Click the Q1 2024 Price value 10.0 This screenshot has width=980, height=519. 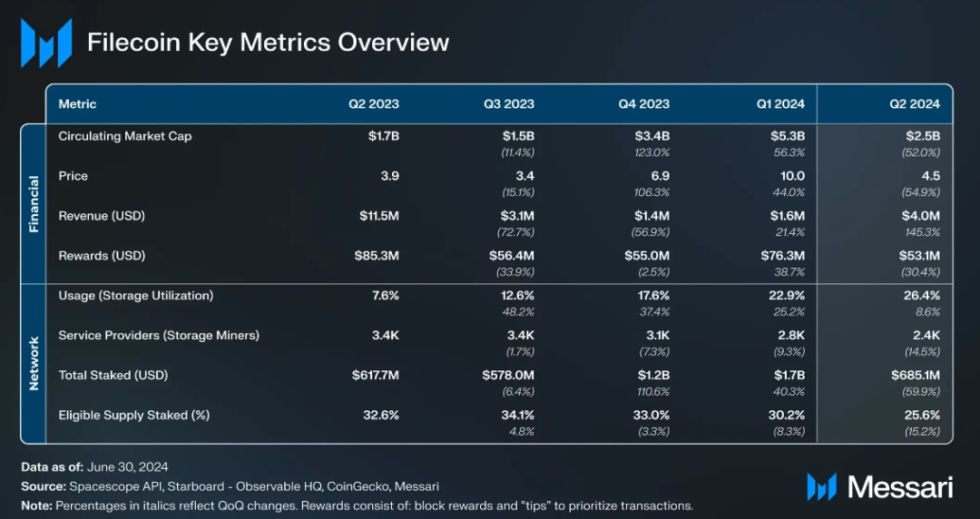click(x=792, y=176)
